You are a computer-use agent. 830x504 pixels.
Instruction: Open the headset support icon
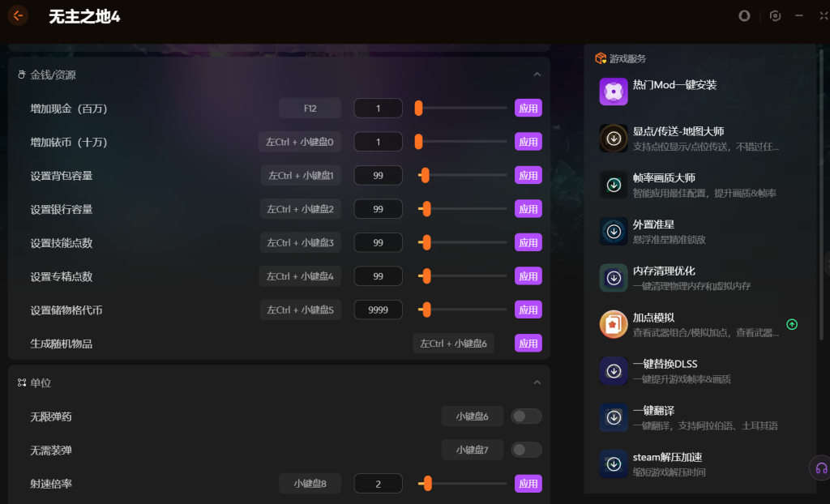tap(821, 468)
